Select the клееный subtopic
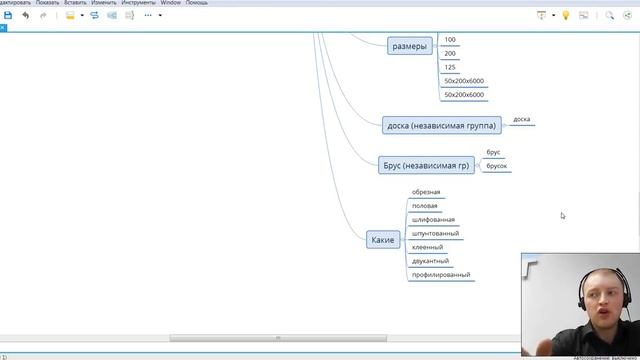 click(427, 248)
